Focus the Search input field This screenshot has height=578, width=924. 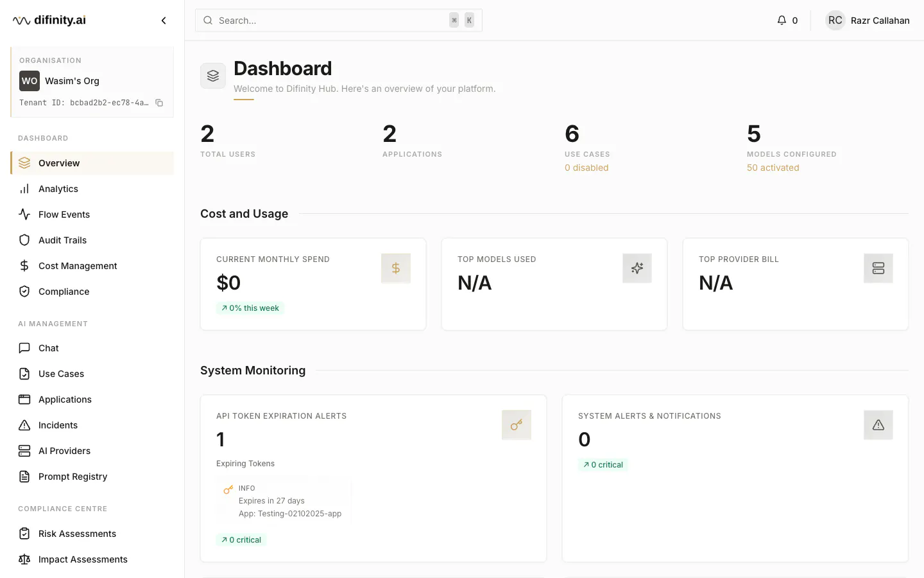[x=339, y=21]
